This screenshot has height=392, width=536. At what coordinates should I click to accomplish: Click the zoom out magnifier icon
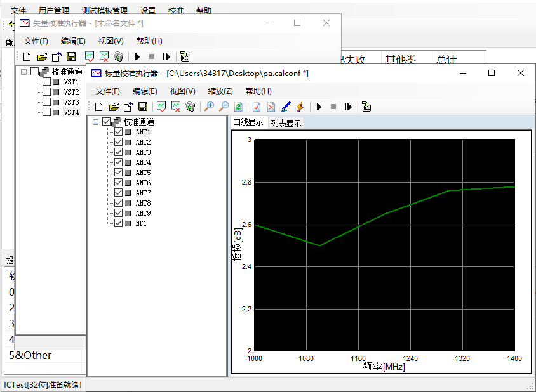pyautogui.click(x=224, y=107)
